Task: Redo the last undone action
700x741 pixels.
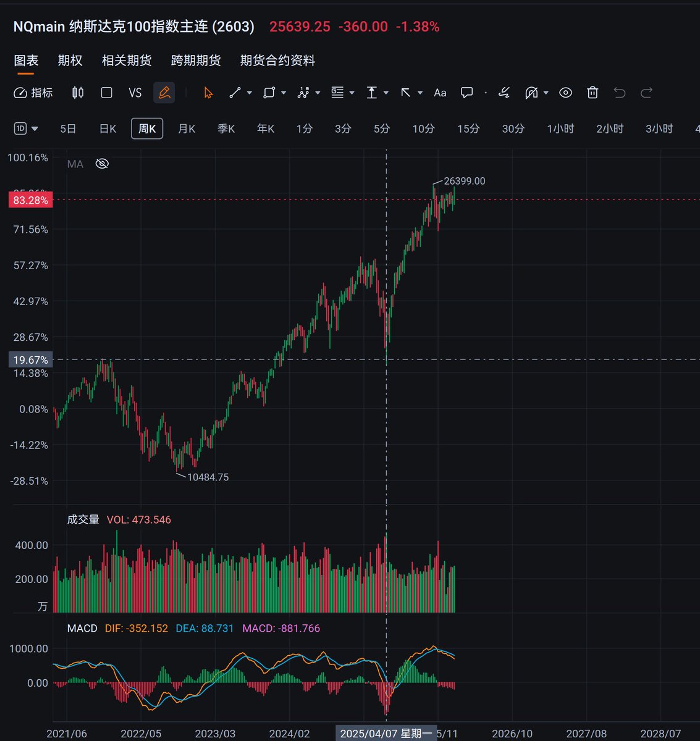Action: tap(646, 93)
